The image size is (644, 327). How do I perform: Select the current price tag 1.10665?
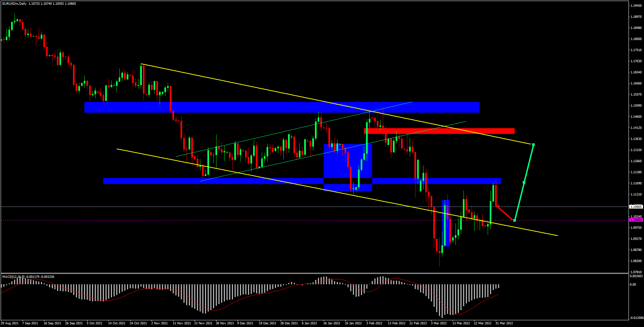point(636,207)
